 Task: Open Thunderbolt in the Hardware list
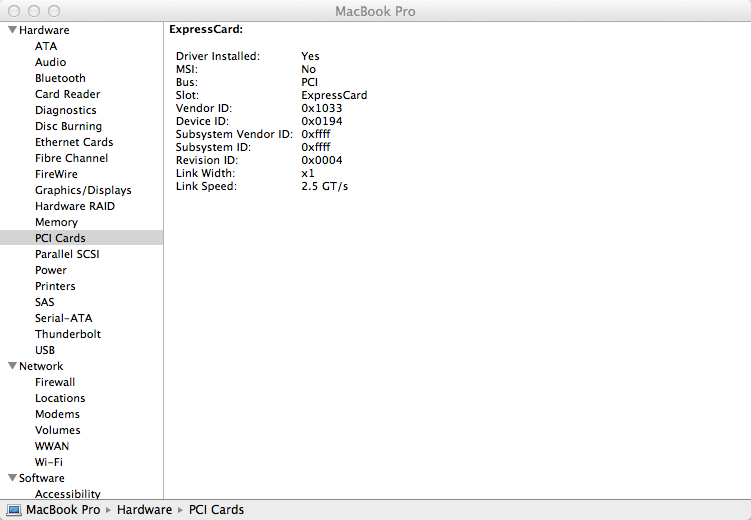click(68, 334)
